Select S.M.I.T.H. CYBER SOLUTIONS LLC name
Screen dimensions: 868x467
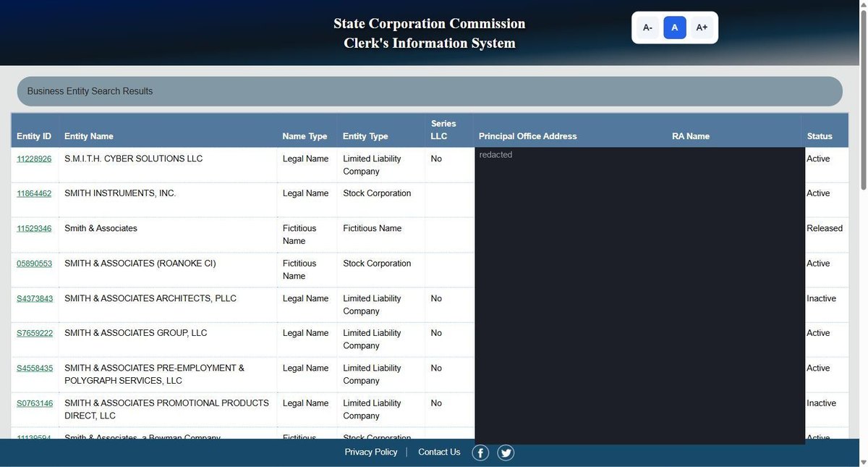(134, 159)
